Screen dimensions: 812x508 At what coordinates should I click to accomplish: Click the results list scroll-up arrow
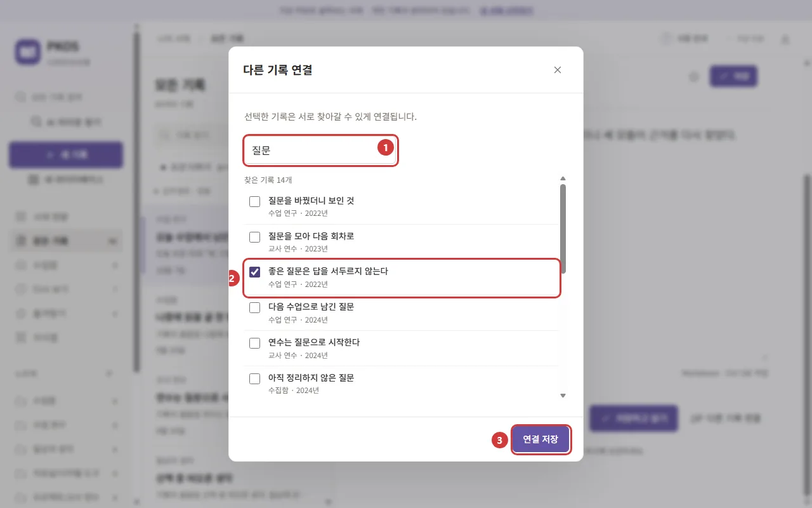coord(563,179)
